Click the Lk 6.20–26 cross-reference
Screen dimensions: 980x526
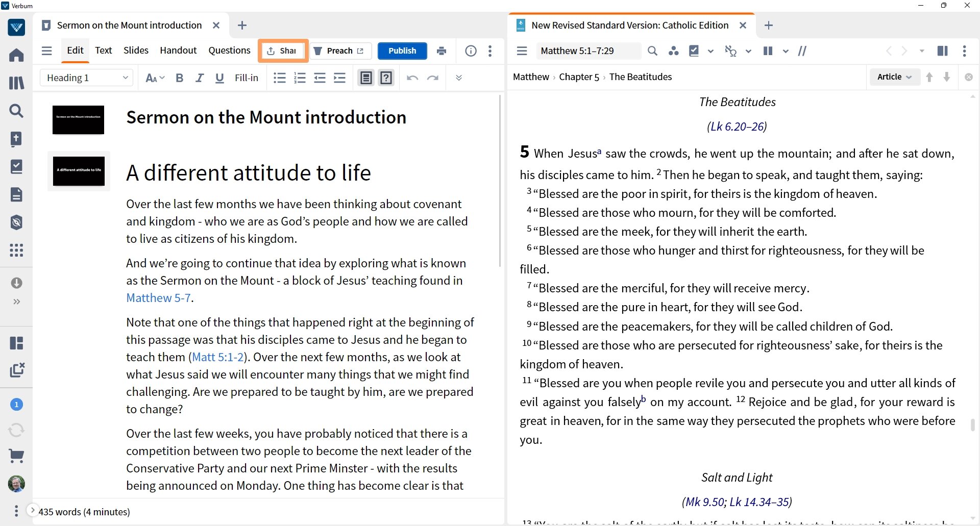click(737, 127)
